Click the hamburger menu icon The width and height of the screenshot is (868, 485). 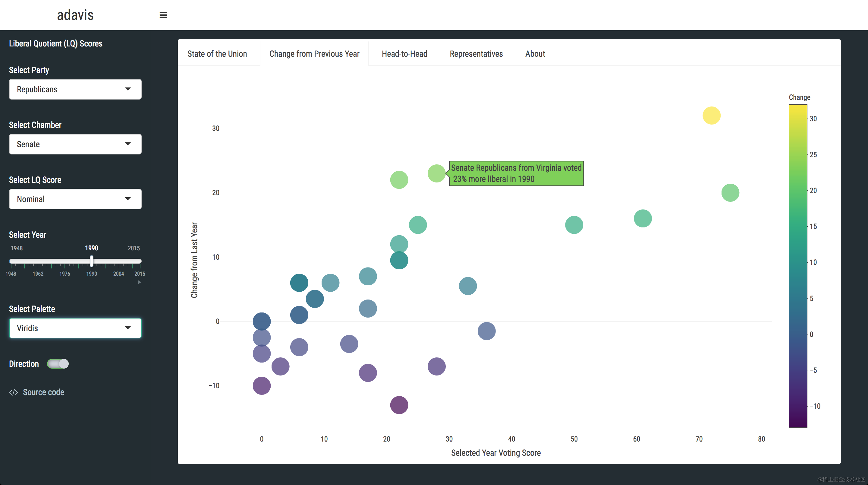click(x=163, y=15)
